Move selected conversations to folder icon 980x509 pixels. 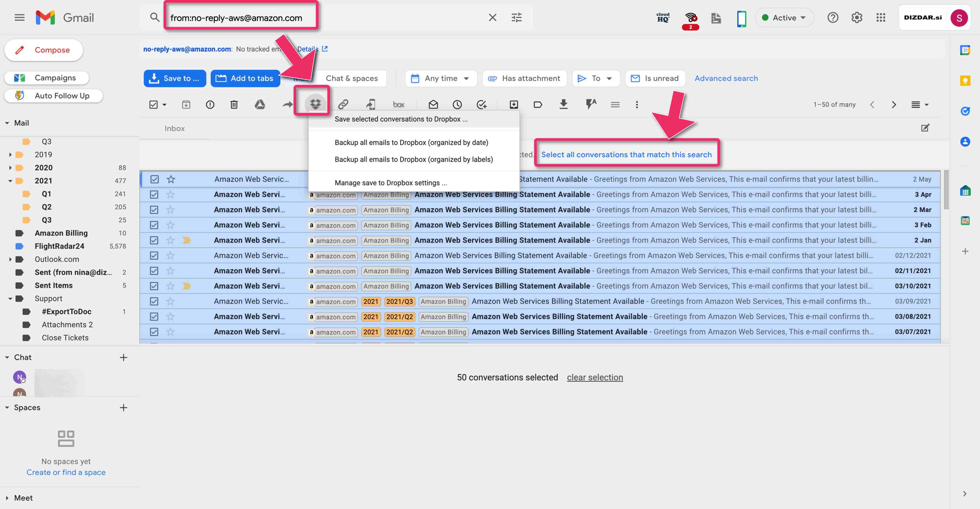(514, 104)
